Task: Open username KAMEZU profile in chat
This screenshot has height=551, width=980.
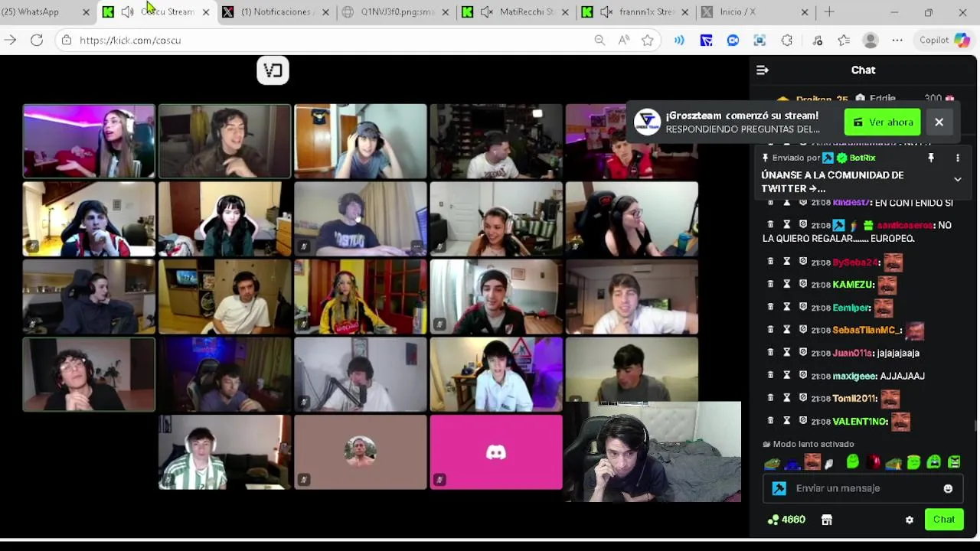Action: tap(853, 285)
